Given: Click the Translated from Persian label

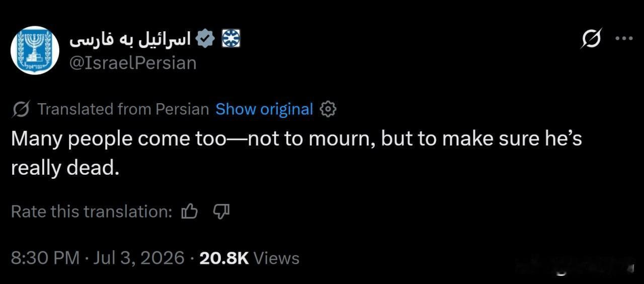Looking at the screenshot, I should (123, 109).
